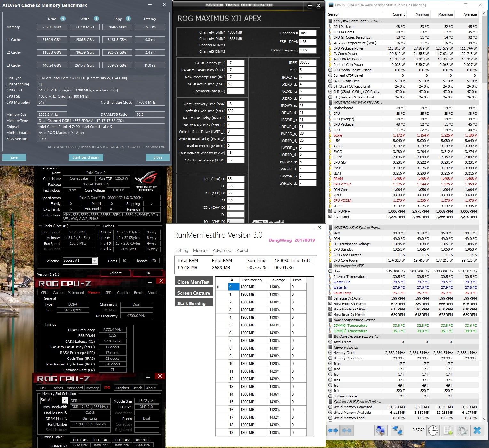Click Refresh Cycle Time (tRFC) field 320
The height and width of the screenshot is (448, 489).
[x=236, y=111]
